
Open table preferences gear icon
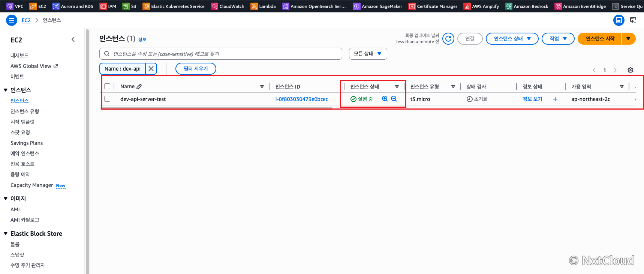pos(631,70)
